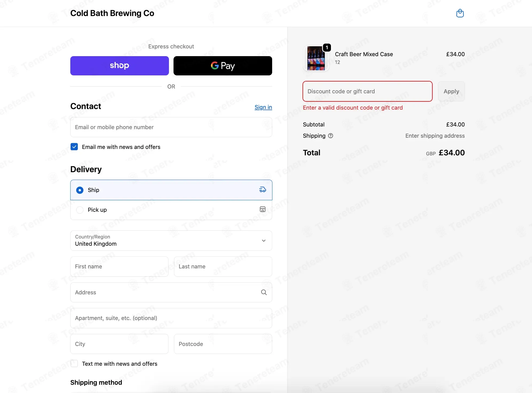
Task: Focus the Discount code or gift card field
Action: 368,91
